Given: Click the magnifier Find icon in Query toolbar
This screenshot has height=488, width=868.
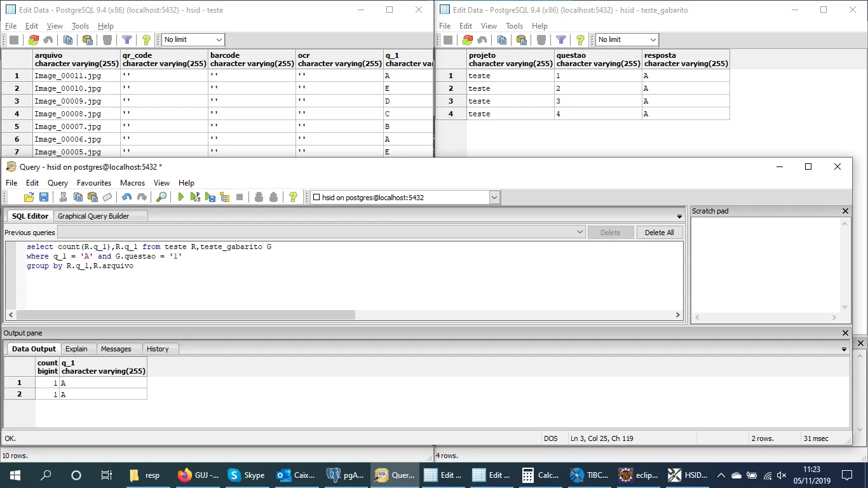Looking at the screenshot, I should pos(161,198).
